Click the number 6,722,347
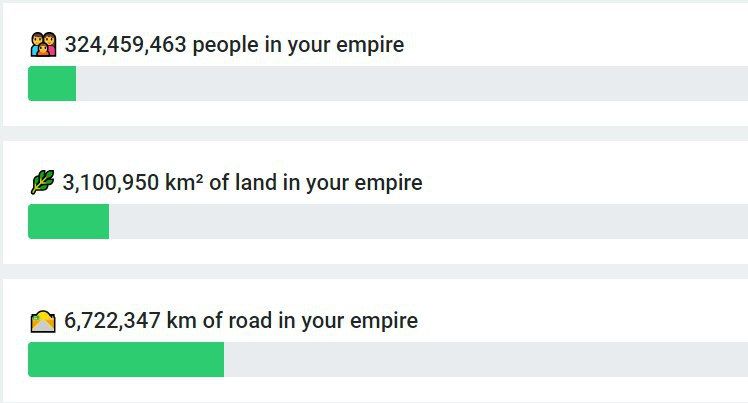Screen dimensions: 748x403 (112, 320)
